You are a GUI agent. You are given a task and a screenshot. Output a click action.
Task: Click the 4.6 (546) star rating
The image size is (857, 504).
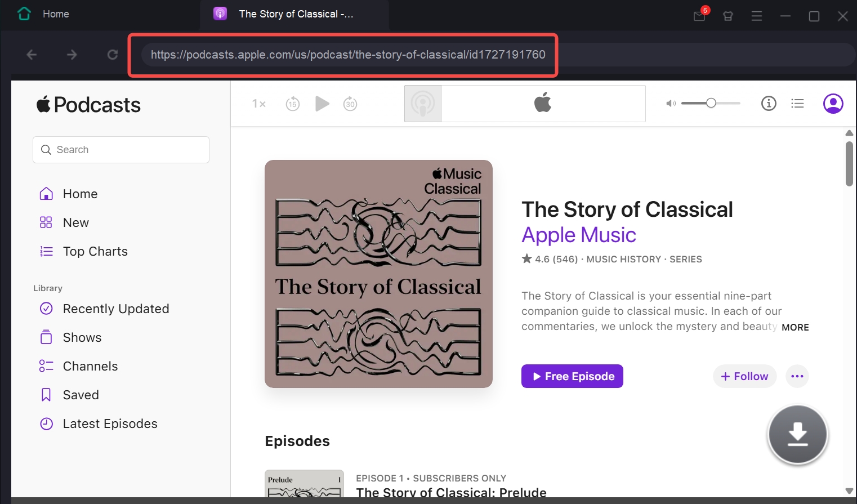point(550,259)
